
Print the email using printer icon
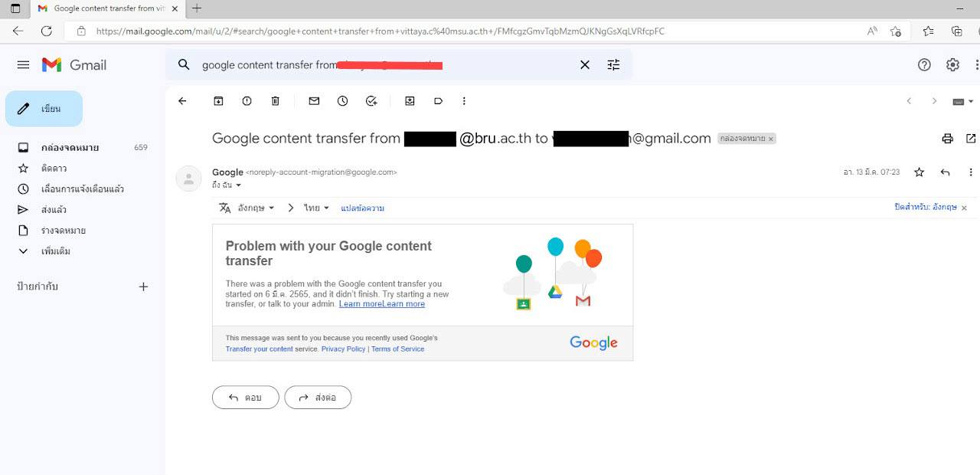[x=948, y=139]
